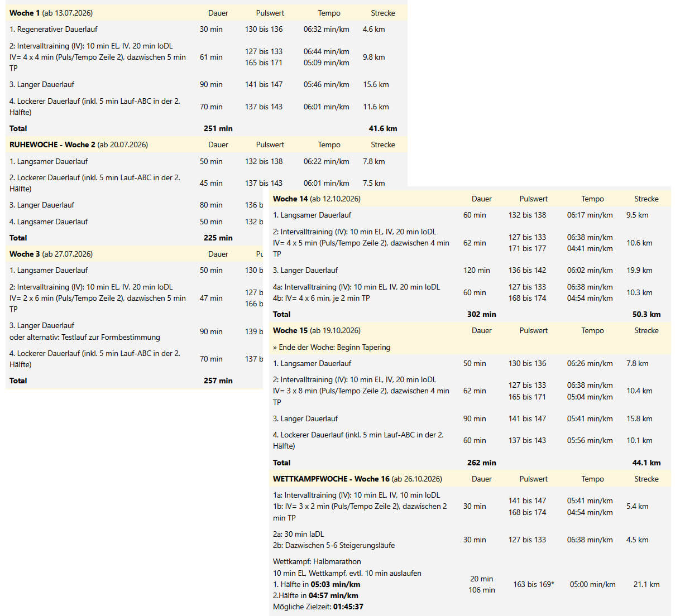
Task: Click the RUHEWOCHE - Woche 2 heading
Action: [x=79, y=145]
